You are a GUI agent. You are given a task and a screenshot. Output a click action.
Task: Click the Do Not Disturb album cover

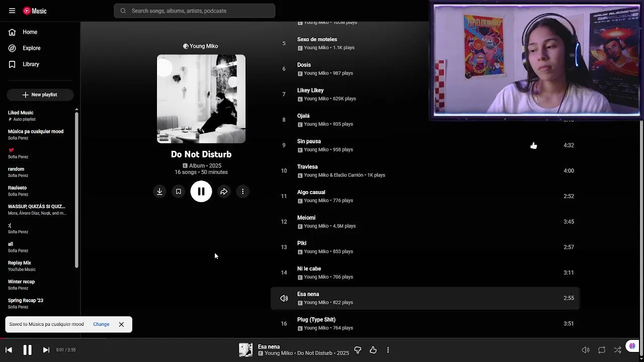(201, 99)
